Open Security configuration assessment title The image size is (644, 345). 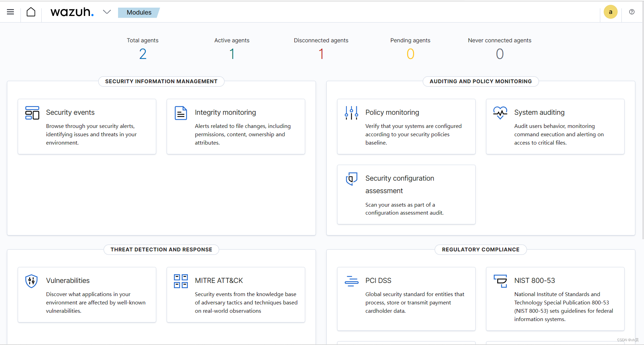(x=400, y=184)
